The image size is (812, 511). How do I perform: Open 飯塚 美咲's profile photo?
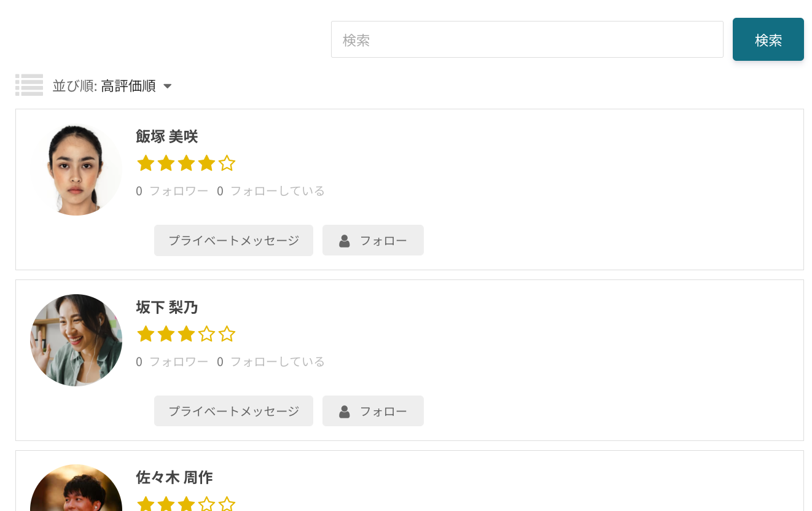(x=76, y=170)
